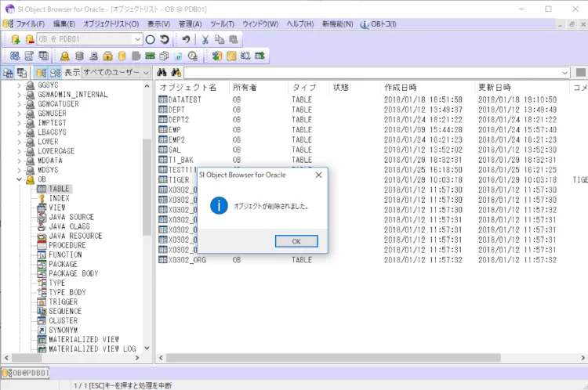Select JAVA SOURCE in the tree
The height and width of the screenshot is (390, 588).
(x=71, y=217)
